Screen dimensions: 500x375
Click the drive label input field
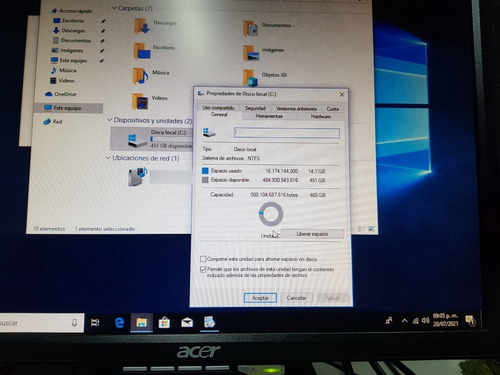pyautogui.click(x=287, y=133)
